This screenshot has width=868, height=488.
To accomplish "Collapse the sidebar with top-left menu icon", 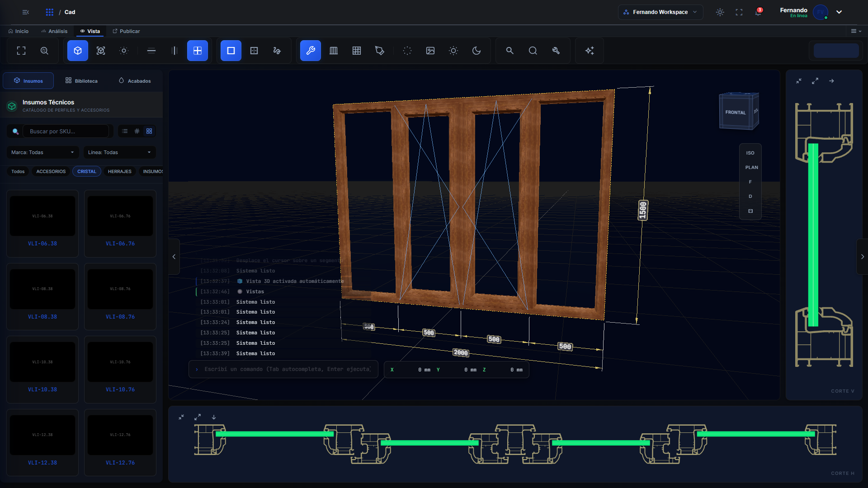I will (x=26, y=12).
